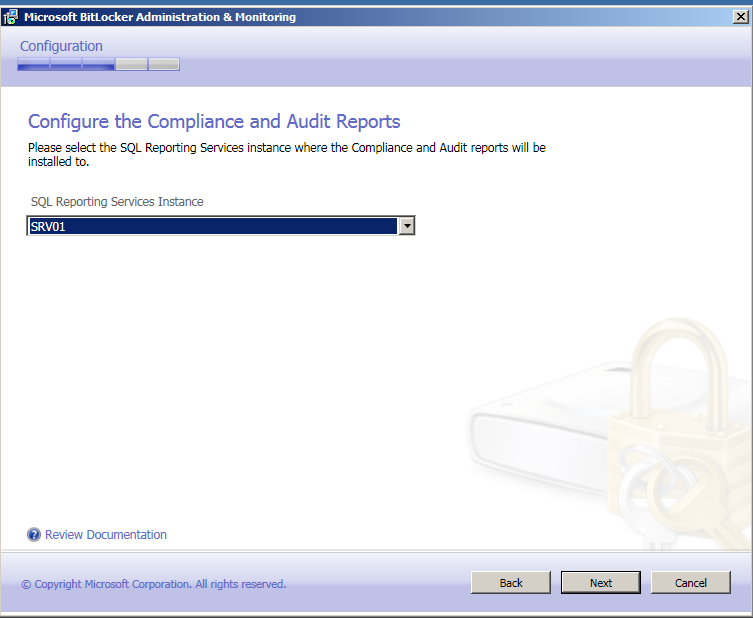The height and width of the screenshot is (618, 753).
Task: Click the 'Microsoft BitLocker Administration & Monitoring' title text
Action: point(160,17)
